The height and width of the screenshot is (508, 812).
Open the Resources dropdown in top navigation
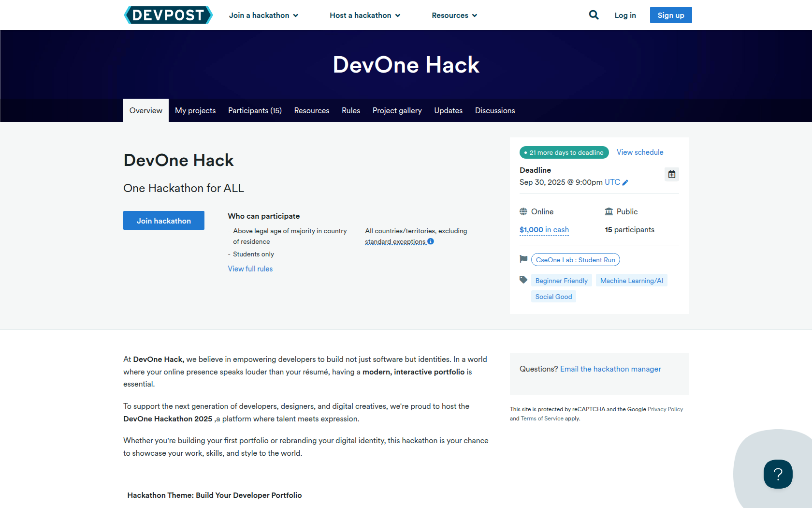(454, 15)
